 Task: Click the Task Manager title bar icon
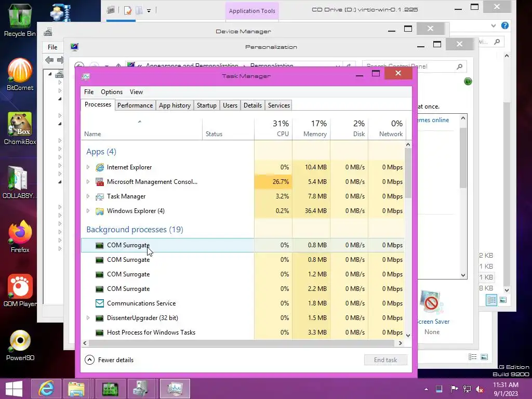point(86,76)
